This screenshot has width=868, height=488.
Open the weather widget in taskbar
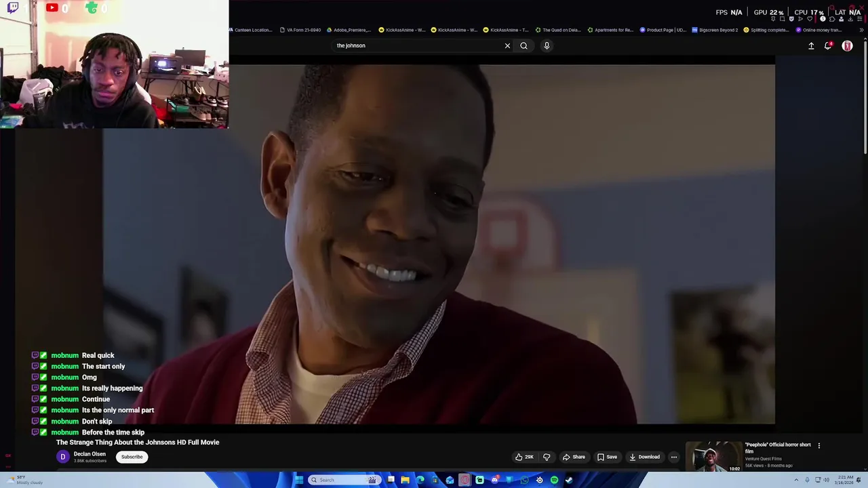point(24,480)
